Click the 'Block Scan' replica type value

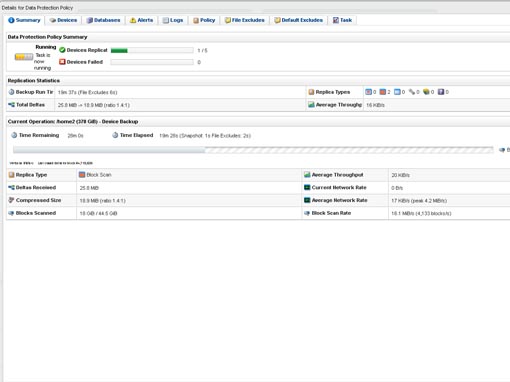(x=99, y=175)
